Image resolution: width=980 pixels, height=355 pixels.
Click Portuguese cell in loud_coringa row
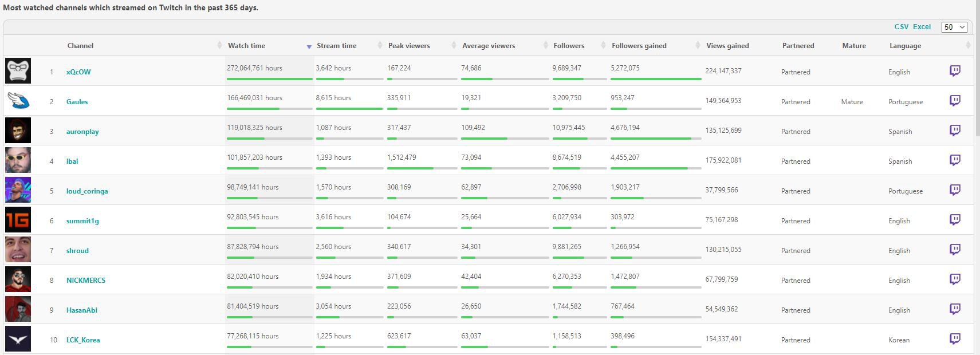click(906, 191)
